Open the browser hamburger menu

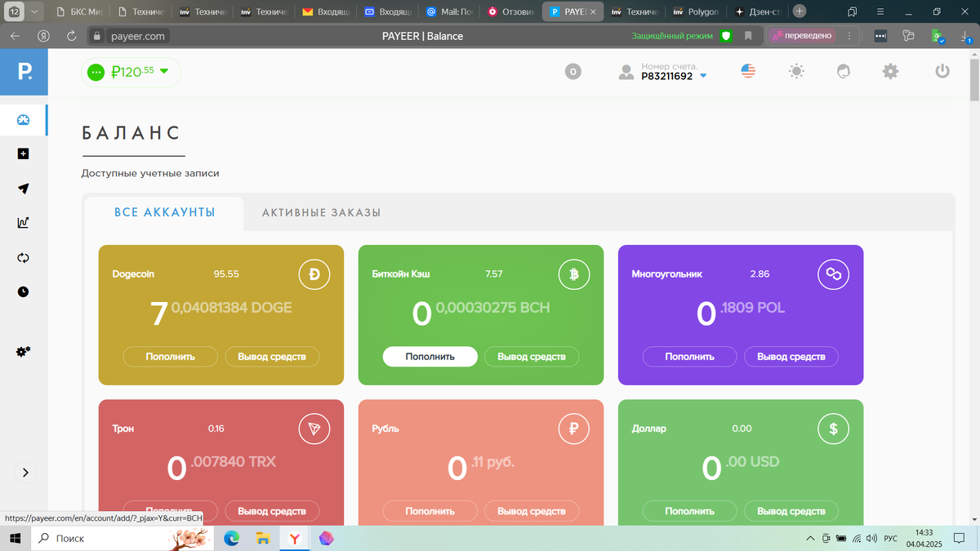coord(879,11)
